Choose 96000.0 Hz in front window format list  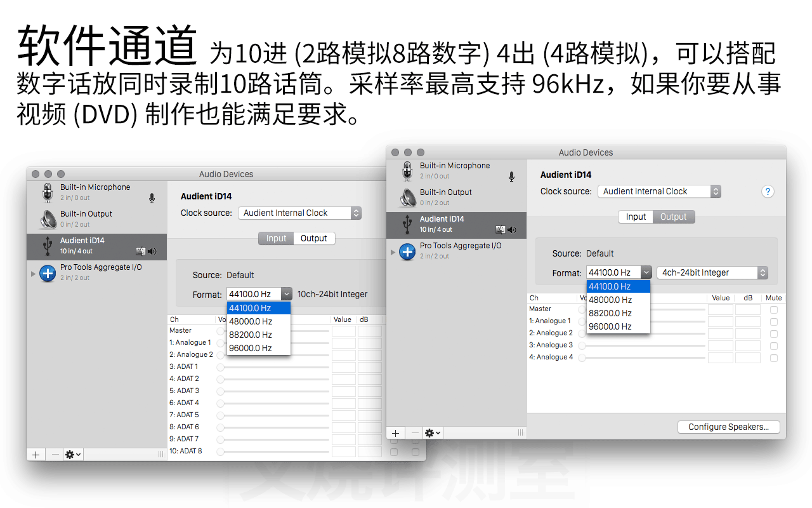point(619,326)
